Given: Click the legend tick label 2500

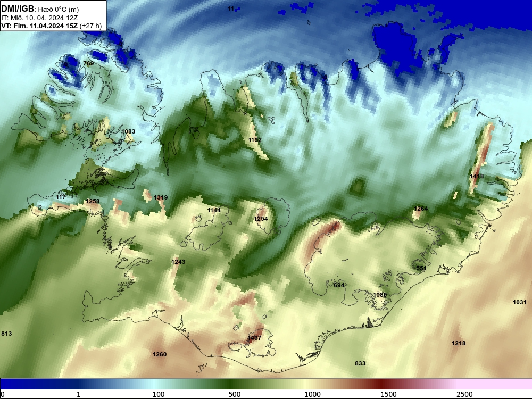Looking at the screenshot, I should coord(464,394).
